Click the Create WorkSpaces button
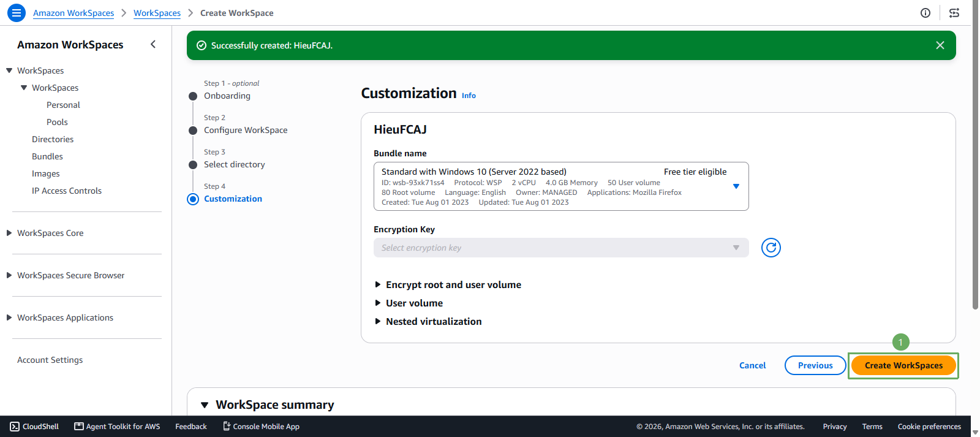Viewport: 980px width, 437px height. pyautogui.click(x=903, y=365)
